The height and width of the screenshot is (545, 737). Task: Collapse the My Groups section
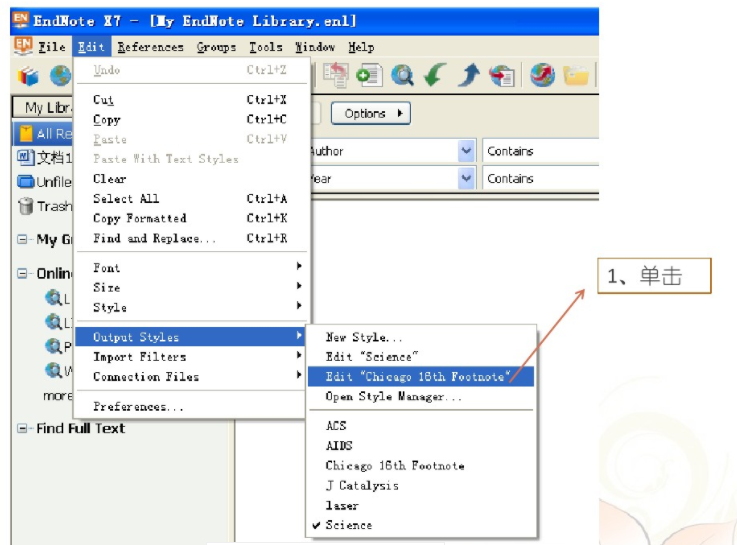22,240
